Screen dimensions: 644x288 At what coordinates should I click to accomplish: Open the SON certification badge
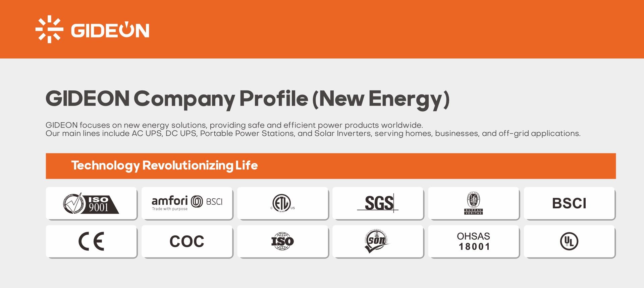[x=377, y=241]
